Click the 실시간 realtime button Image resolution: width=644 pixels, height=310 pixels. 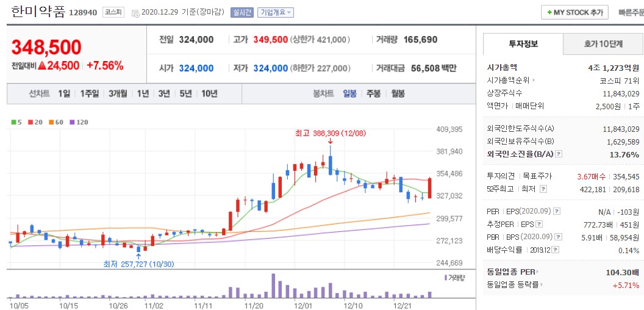(242, 12)
